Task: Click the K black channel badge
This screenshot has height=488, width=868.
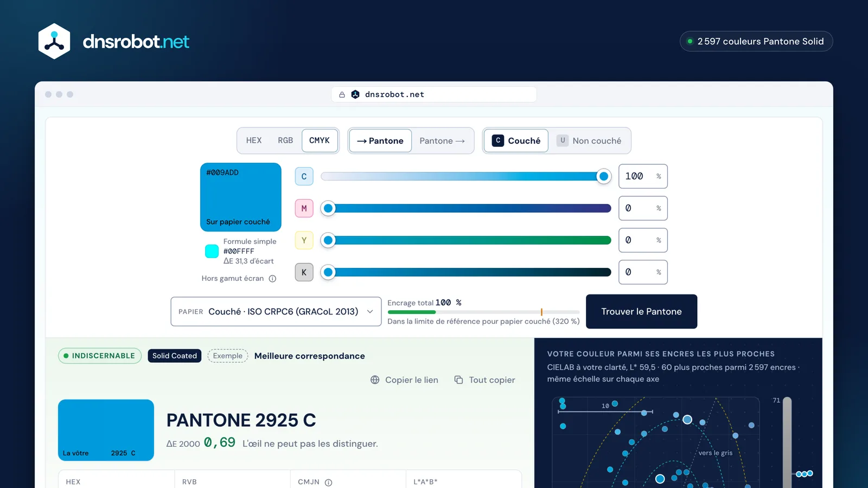Action: [x=304, y=272]
